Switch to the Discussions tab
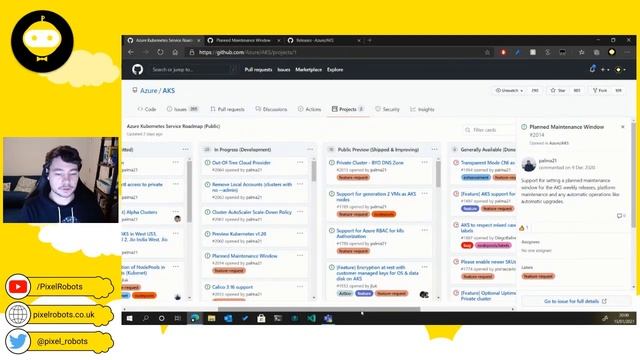640x360 pixels. 271,109
